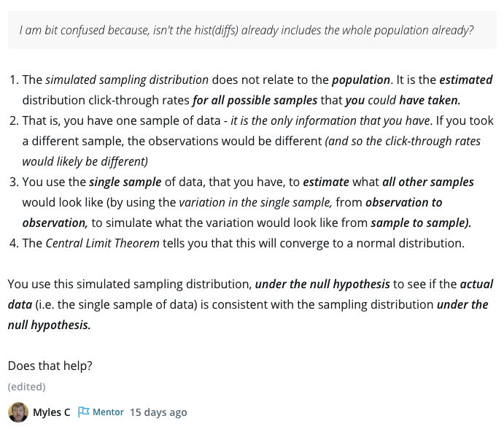The height and width of the screenshot is (432, 504).
Task: Click the bold 'sample to sample' phrase
Action: click(420, 223)
